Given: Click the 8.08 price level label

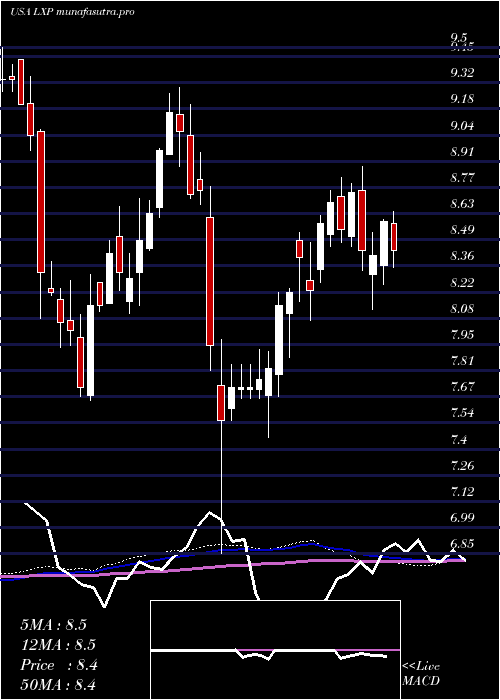Looking at the screenshot, I should 462,308.
